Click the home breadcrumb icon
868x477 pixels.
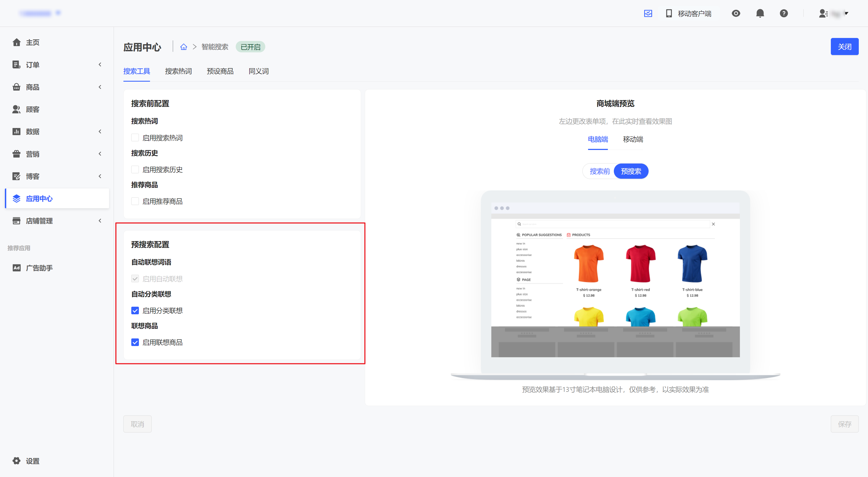click(x=183, y=47)
